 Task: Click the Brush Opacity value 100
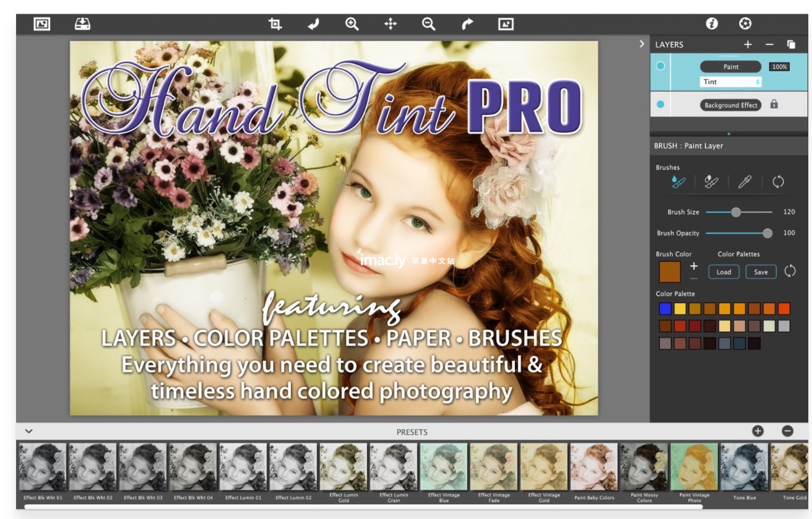coord(789,233)
